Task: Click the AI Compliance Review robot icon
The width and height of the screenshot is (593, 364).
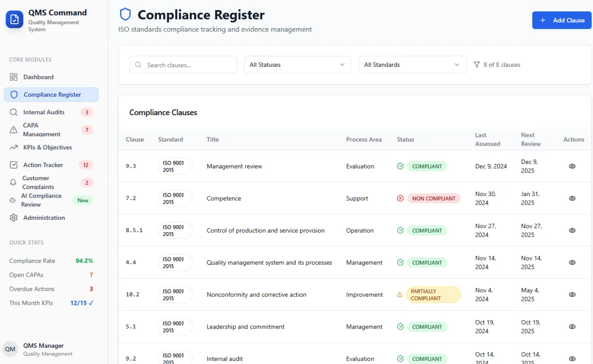Action: point(12,200)
